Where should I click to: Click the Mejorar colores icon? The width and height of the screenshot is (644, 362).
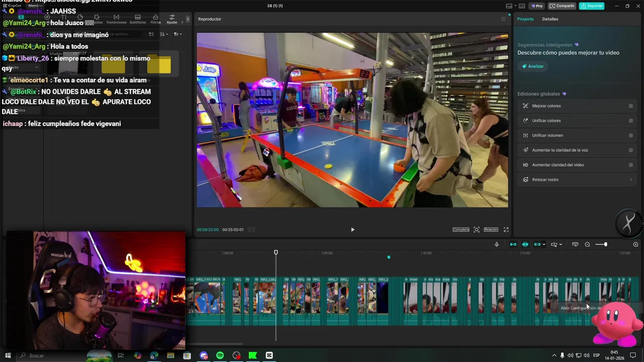point(525,106)
